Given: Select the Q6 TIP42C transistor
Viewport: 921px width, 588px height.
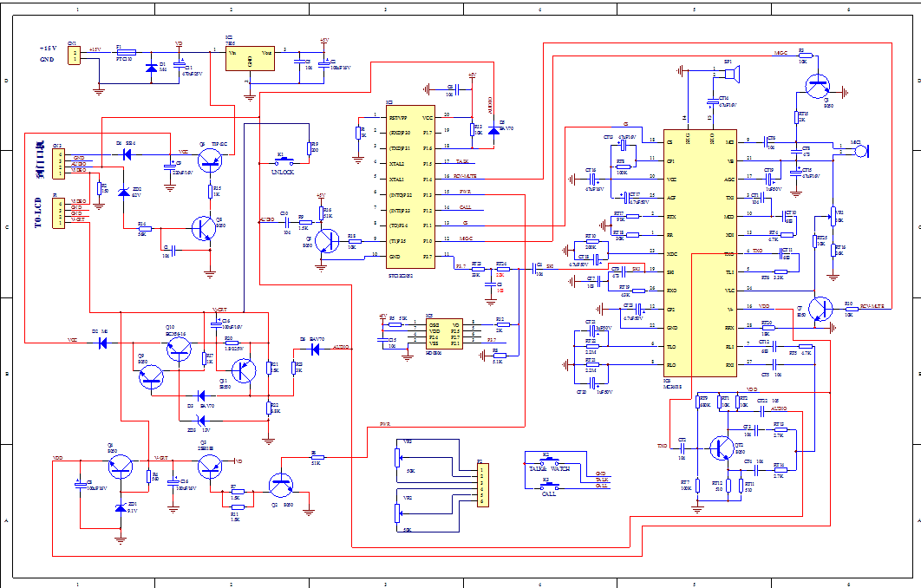Looking at the screenshot, I should tap(210, 160).
